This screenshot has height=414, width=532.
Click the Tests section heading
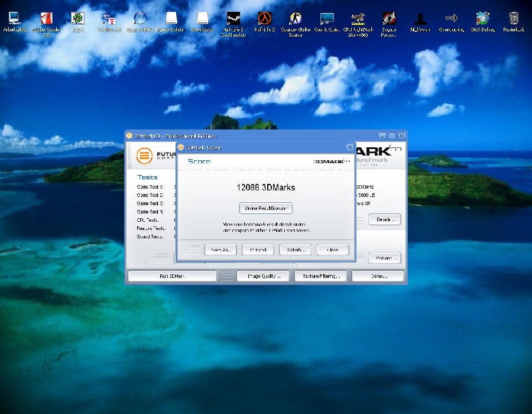coord(147,177)
